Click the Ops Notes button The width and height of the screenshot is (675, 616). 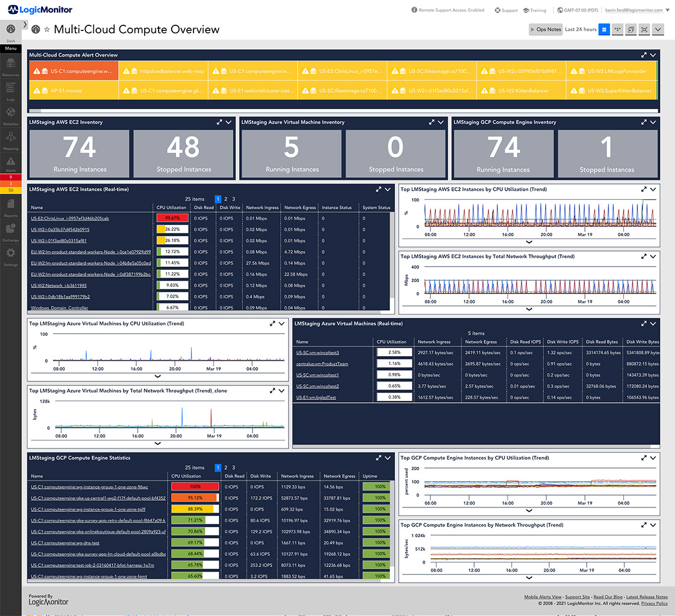click(x=545, y=29)
